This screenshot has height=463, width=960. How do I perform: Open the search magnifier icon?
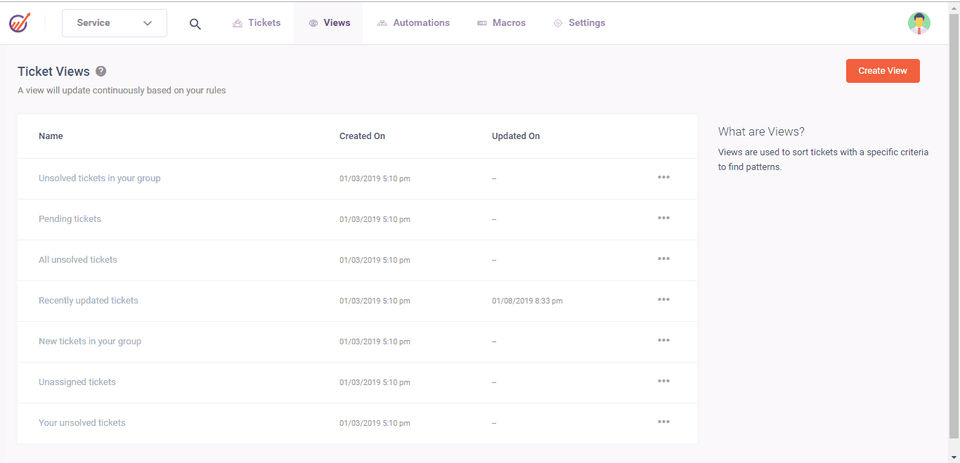(195, 23)
